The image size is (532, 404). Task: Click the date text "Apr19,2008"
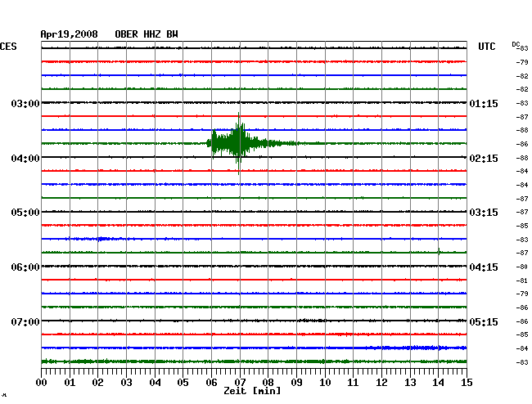pos(70,34)
